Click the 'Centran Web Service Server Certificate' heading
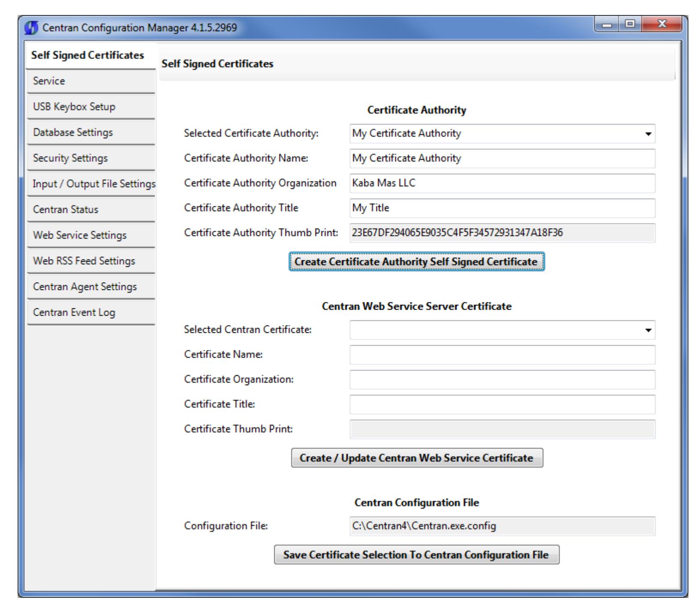The height and width of the screenshot is (612, 700). coord(417,307)
